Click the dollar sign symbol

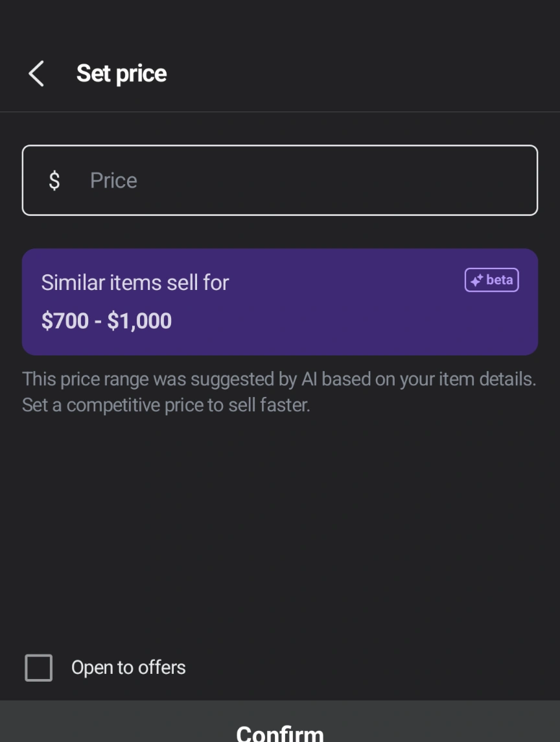[x=54, y=180]
